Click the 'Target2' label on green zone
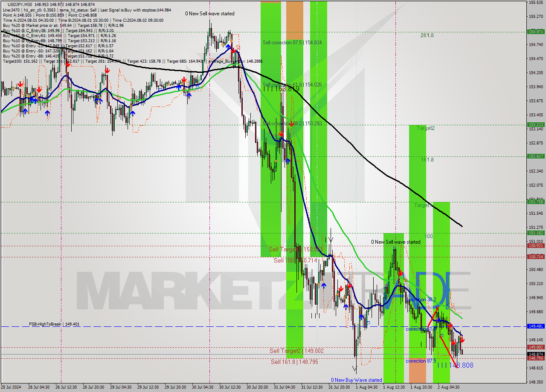546x392 pixels. [426, 128]
